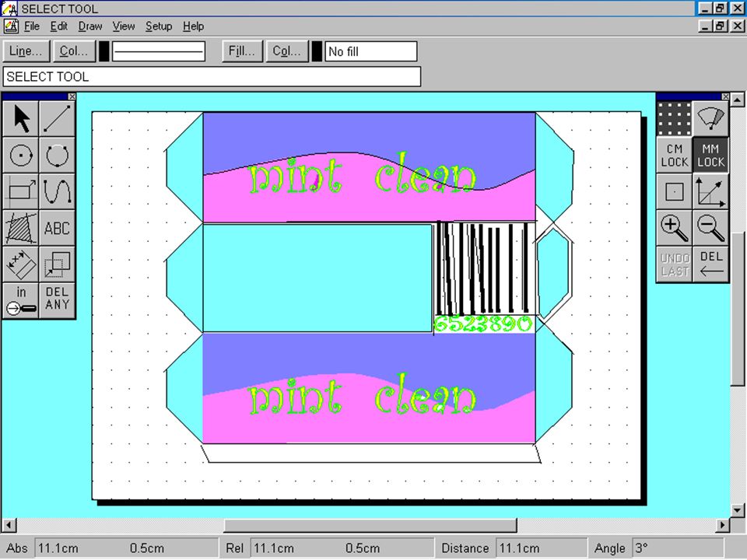Click the vertical scrollbar thumb
This screenshot has width=747, height=560.
pyautogui.click(x=737, y=309)
